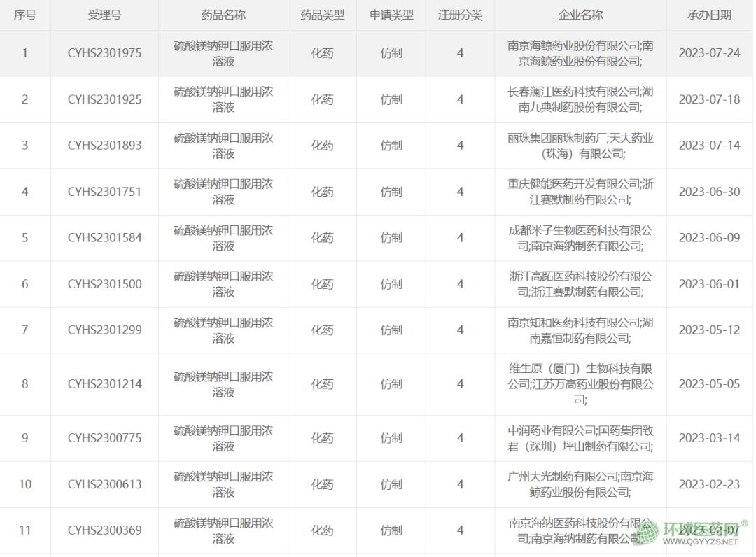The height and width of the screenshot is (557, 756).
Task: Click the 注册分类 column header
Action: pyautogui.click(x=460, y=15)
